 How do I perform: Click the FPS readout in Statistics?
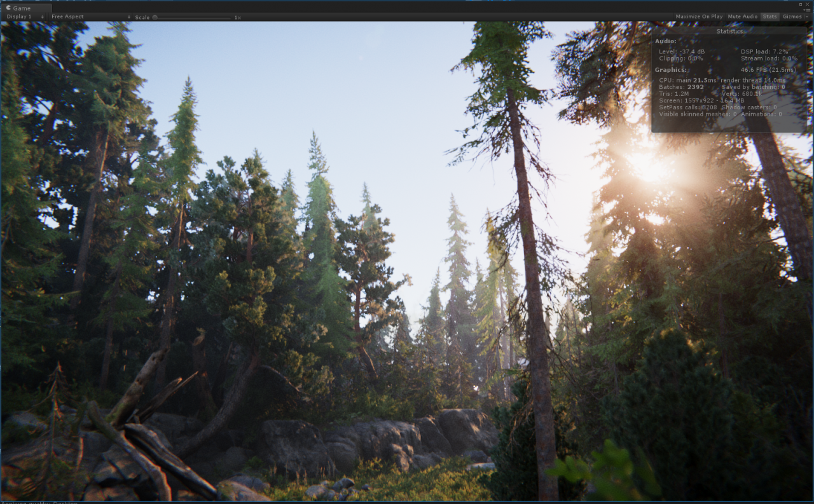click(768, 70)
